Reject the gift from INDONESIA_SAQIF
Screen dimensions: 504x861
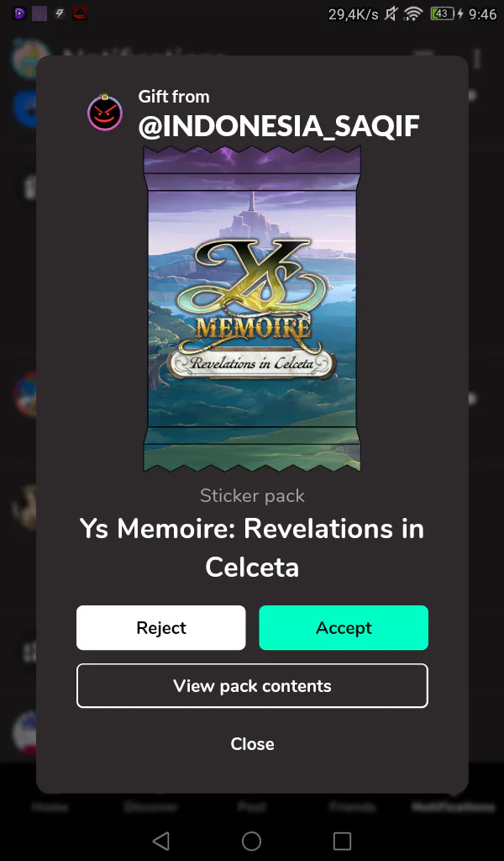[160, 627]
